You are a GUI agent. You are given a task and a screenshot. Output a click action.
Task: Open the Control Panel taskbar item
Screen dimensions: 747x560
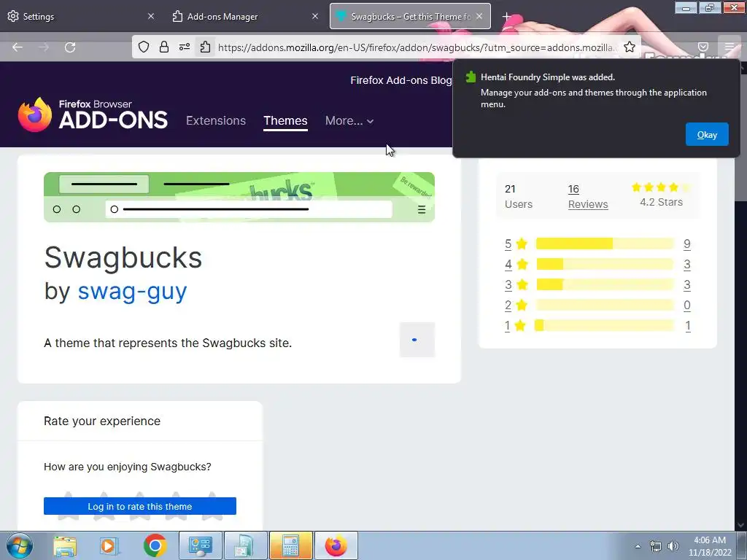[x=201, y=545]
